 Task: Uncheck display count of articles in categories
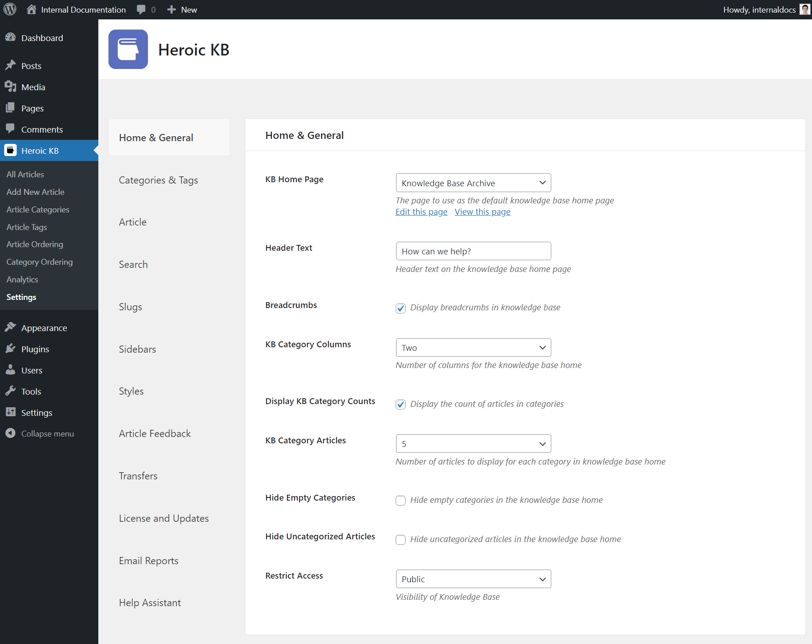click(401, 405)
